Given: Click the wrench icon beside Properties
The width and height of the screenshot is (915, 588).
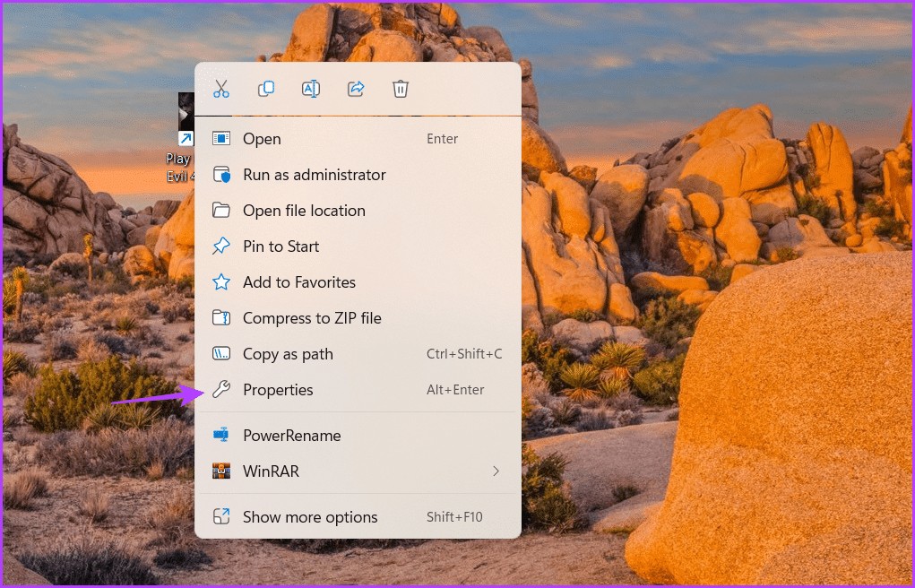Looking at the screenshot, I should (x=221, y=390).
